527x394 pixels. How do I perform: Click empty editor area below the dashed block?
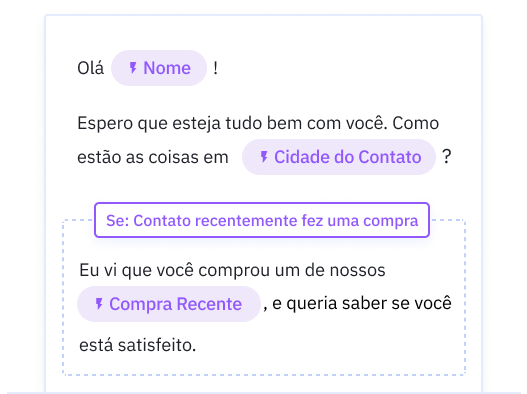(264, 384)
